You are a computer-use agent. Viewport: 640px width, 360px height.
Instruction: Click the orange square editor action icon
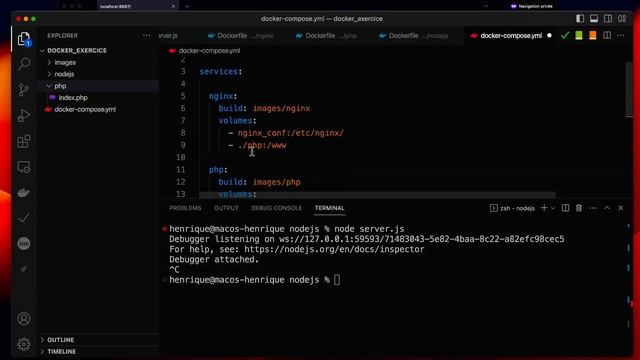pos(593,36)
